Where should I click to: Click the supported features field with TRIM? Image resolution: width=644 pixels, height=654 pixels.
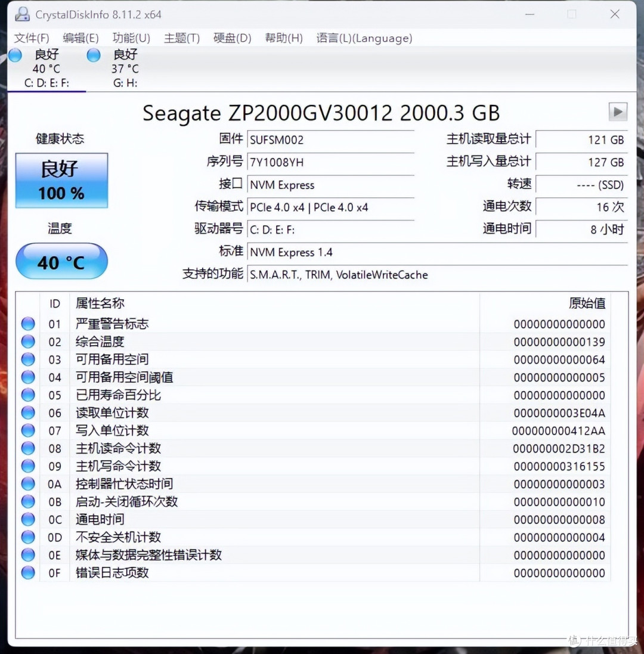tap(437, 275)
